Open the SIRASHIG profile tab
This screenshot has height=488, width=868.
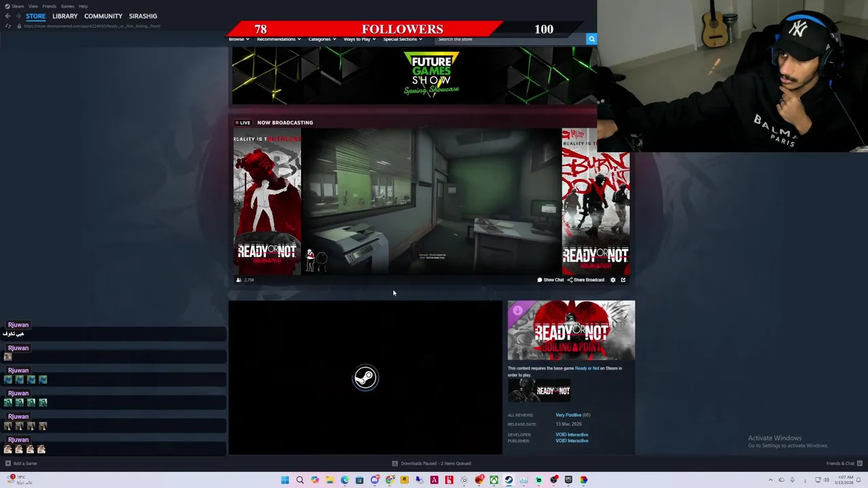[x=143, y=16]
